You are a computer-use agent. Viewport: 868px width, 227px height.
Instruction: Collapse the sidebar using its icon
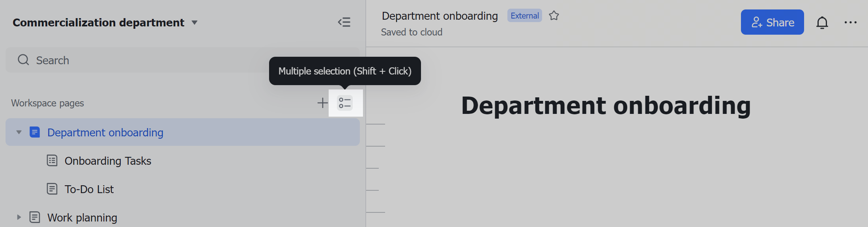pyautogui.click(x=344, y=22)
